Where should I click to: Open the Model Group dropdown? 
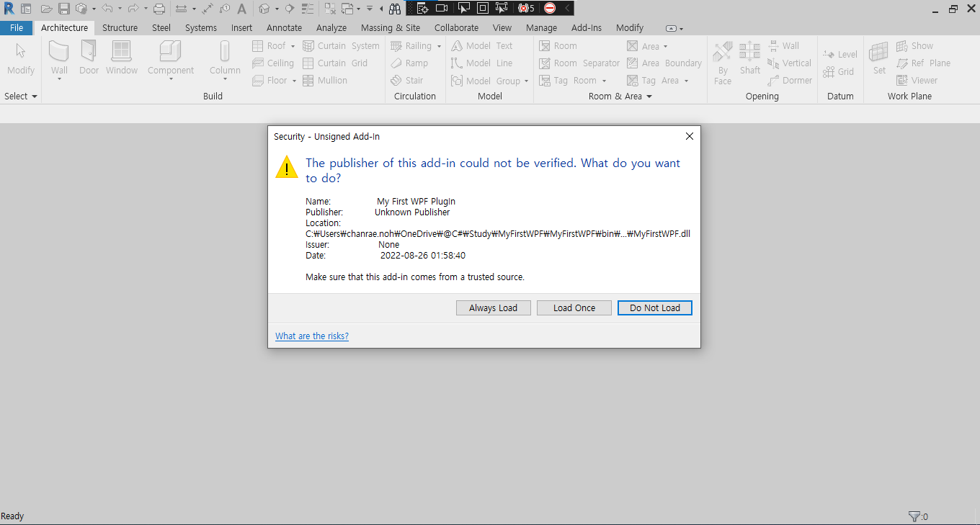526,81
